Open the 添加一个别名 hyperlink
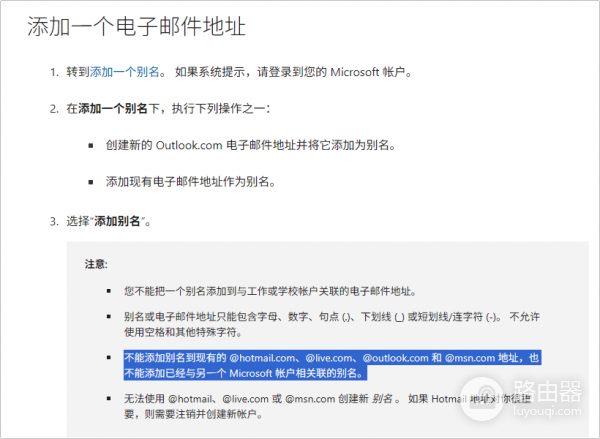The image size is (600, 439). tap(124, 72)
